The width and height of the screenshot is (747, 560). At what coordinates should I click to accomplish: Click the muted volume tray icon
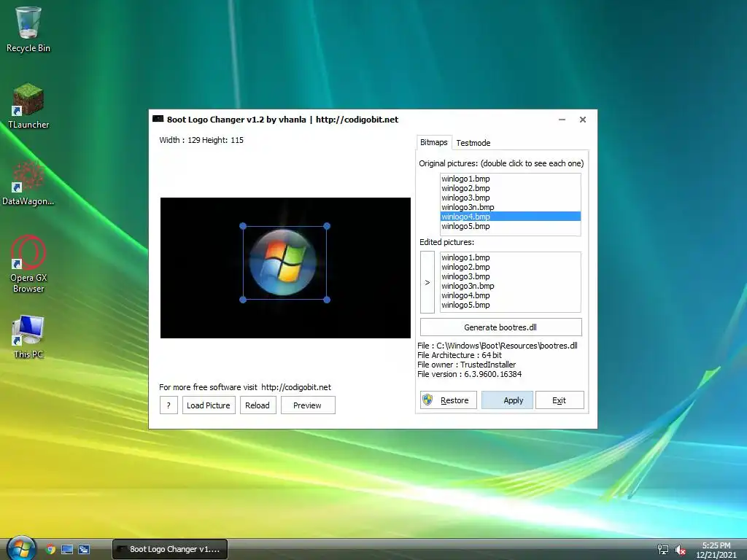(x=680, y=550)
